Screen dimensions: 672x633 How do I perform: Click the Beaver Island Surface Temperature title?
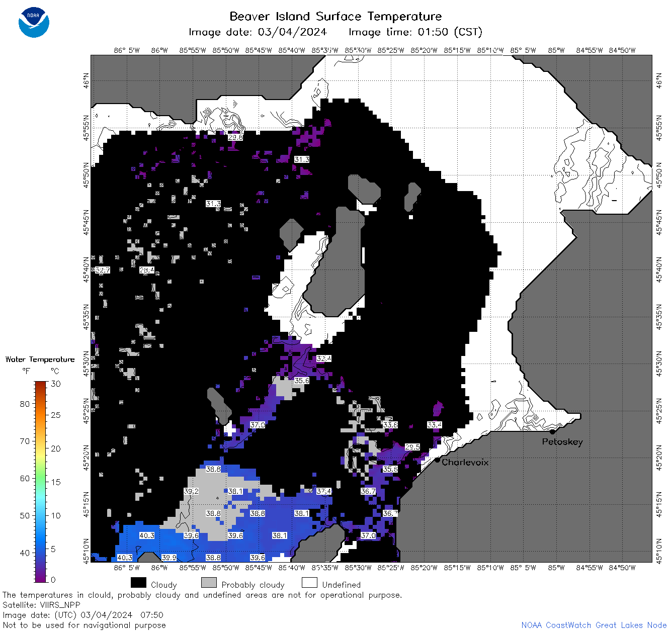click(x=335, y=16)
